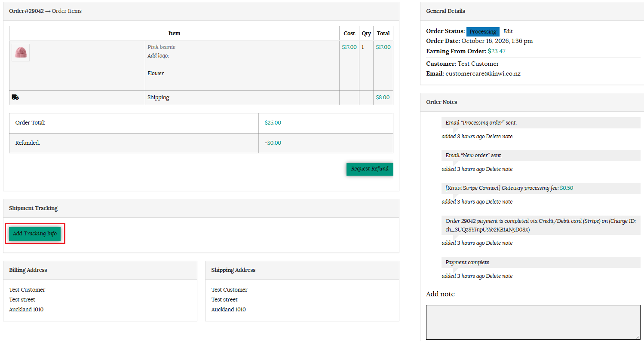Click the Request Refund button
The image size is (644, 341).
(x=370, y=169)
